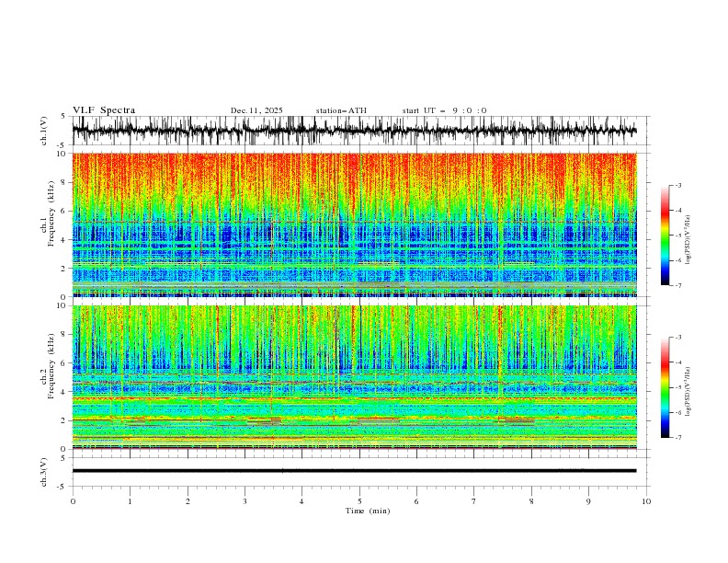
Task: Click the ch.1 spectrogram panel
Action: (x=354, y=224)
